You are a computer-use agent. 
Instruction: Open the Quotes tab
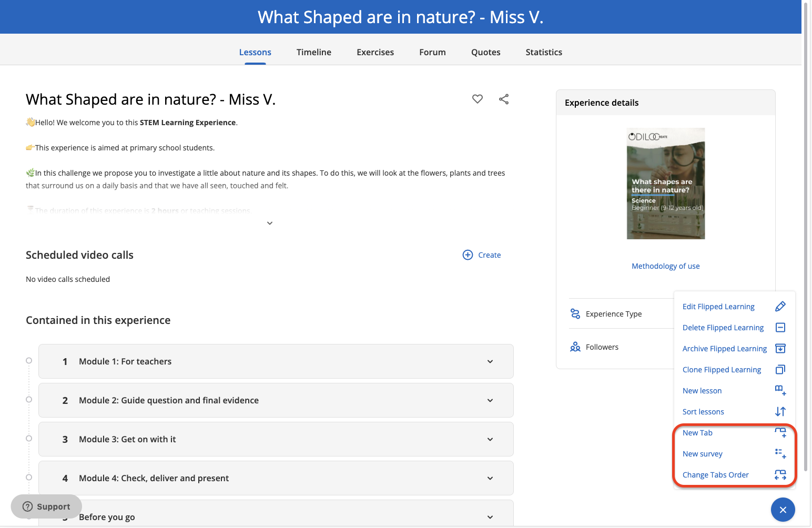point(486,52)
